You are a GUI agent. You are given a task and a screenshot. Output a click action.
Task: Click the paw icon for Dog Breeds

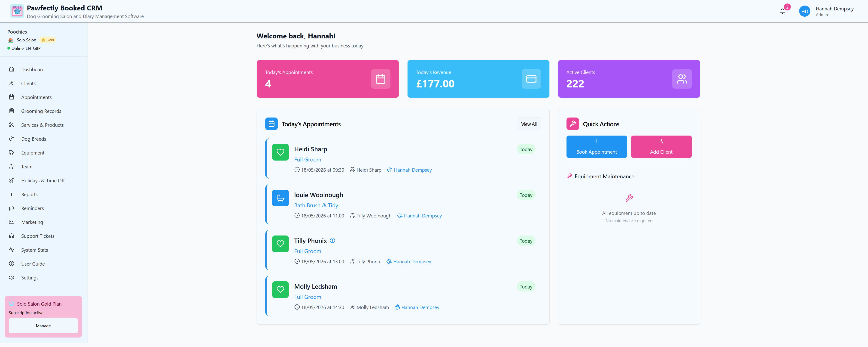point(12,139)
